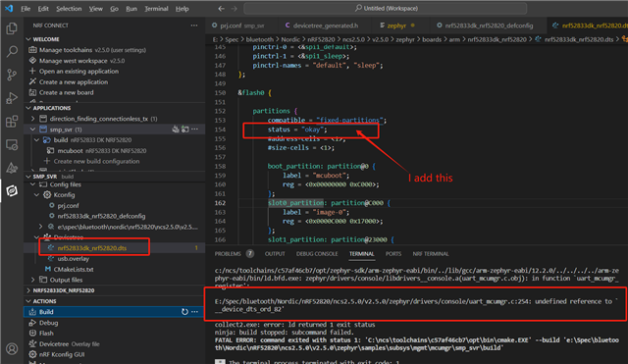
Task: Switch to prj.conf editor tab
Action: (237, 26)
